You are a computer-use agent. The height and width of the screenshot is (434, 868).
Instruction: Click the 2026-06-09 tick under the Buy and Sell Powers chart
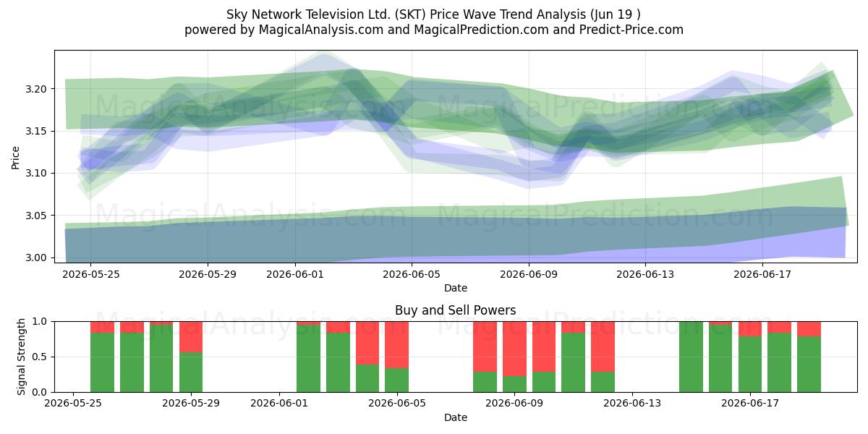coord(514,404)
